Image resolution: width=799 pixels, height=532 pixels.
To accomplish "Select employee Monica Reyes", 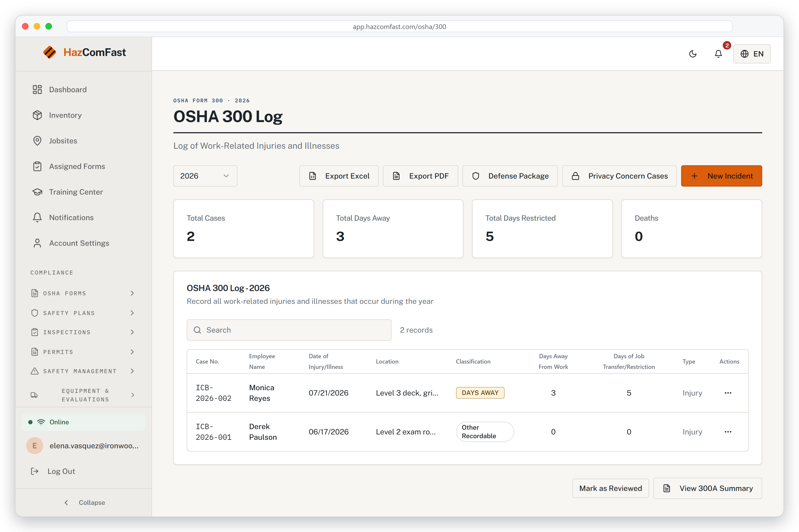I will [x=262, y=393].
